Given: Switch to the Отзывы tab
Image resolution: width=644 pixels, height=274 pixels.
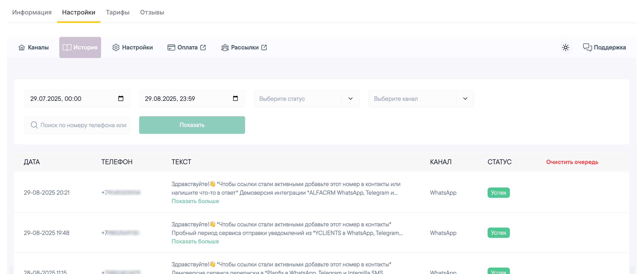Looking at the screenshot, I should point(152,12).
